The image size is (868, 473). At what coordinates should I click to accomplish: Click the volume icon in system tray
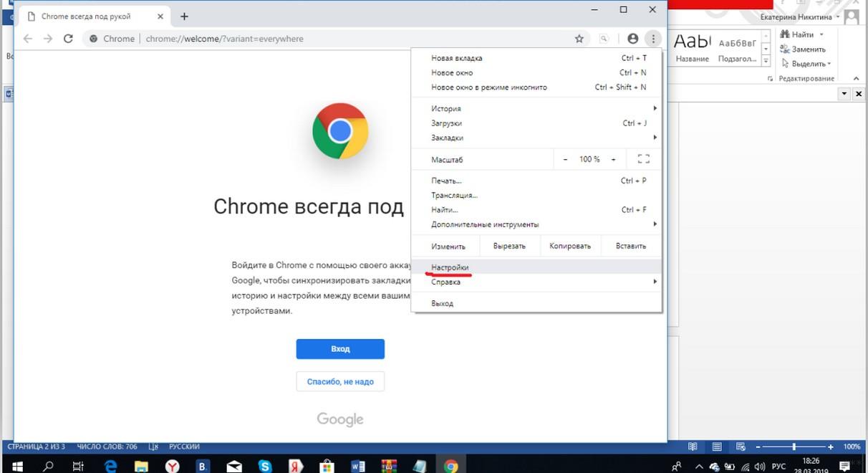[761, 467]
